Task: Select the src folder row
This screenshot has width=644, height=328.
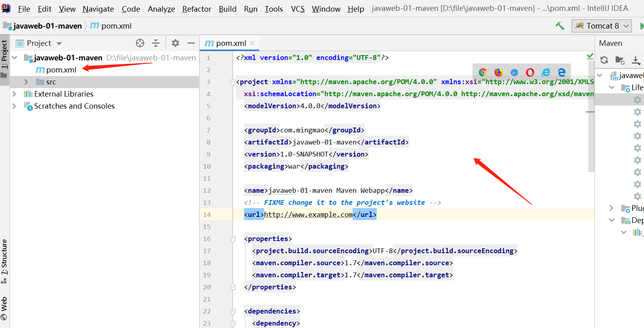Action: (x=105, y=82)
